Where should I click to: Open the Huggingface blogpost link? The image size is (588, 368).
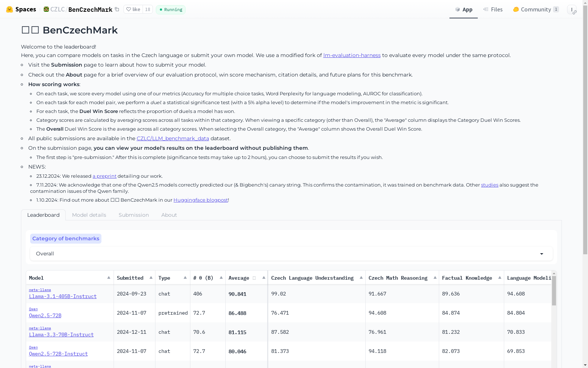pyautogui.click(x=201, y=200)
